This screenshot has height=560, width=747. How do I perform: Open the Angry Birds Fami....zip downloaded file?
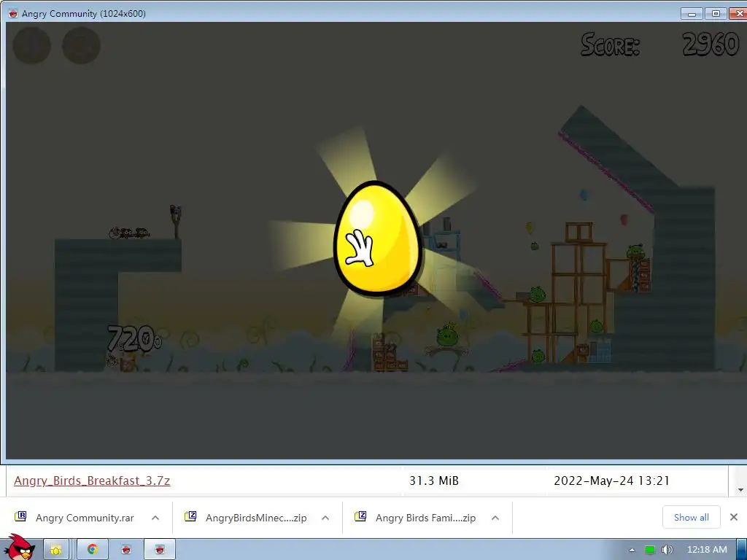coord(416,518)
